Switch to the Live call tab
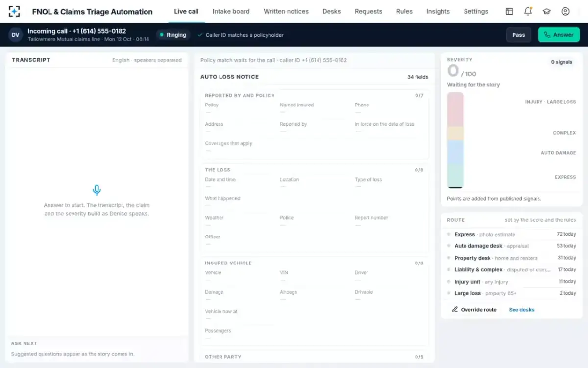The width and height of the screenshot is (588, 368). 186,11
